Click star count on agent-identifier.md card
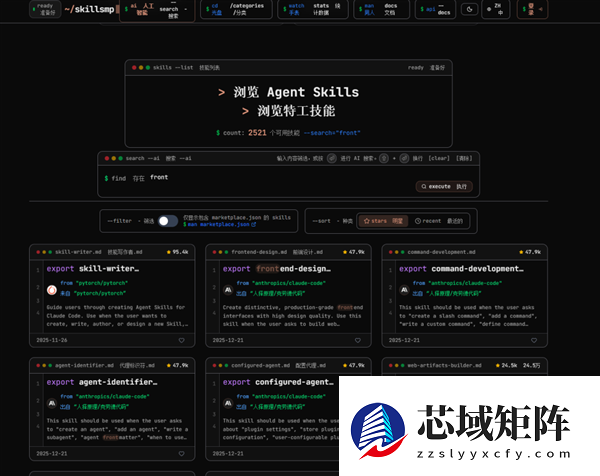 178,365
